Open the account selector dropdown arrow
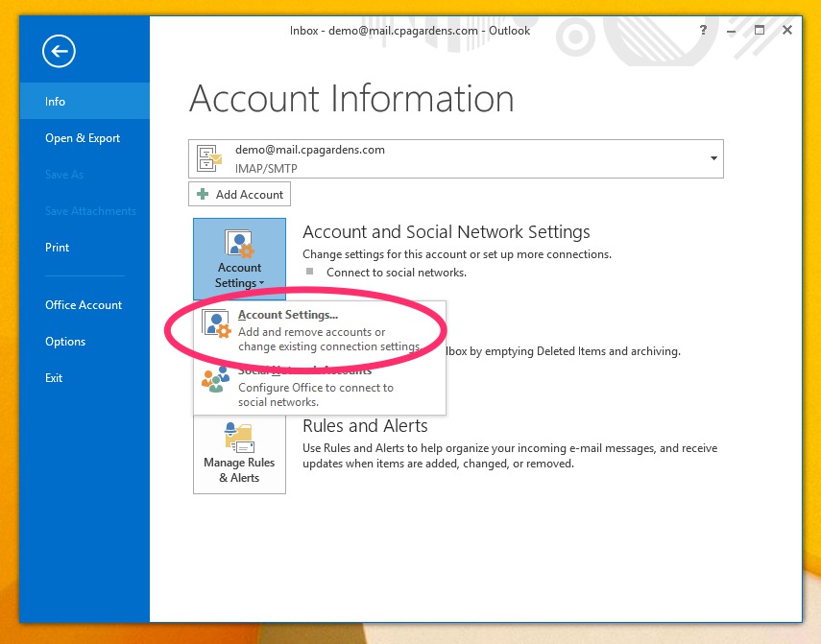This screenshot has height=644, width=821. pyautogui.click(x=713, y=158)
